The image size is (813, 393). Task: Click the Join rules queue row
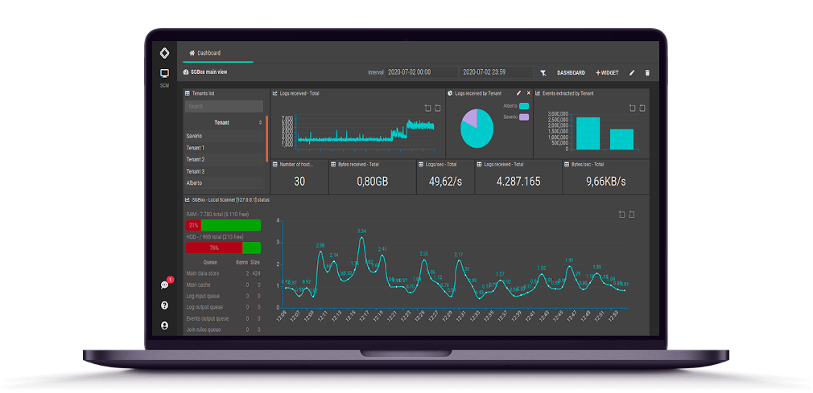coord(223,329)
